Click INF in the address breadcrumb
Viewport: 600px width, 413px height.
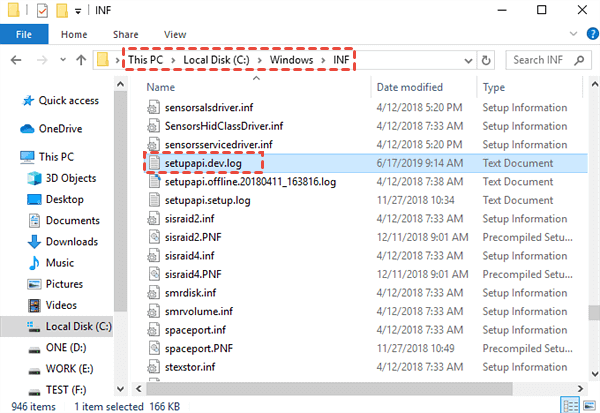click(341, 60)
